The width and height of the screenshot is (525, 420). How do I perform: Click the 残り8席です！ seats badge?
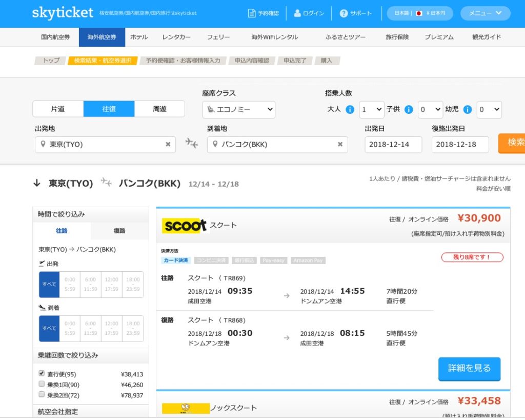[x=472, y=257]
